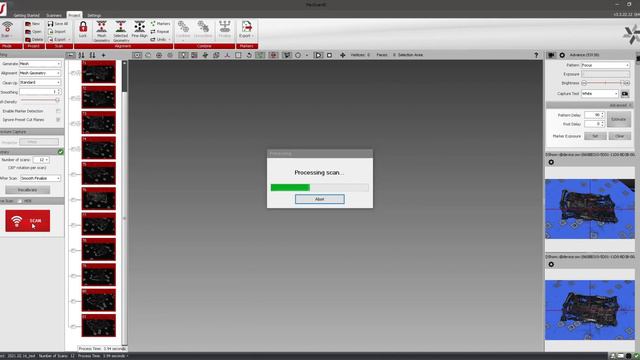This screenshot has width=640, height=360.
Task: Open the Capture Test dropdown
Action: pos(600,94)
